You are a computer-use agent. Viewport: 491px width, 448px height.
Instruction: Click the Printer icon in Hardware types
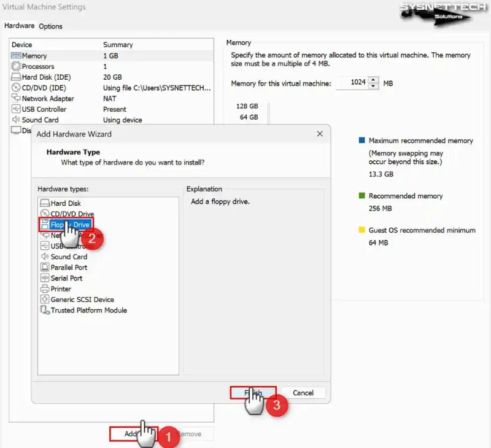tap(45, 288)
